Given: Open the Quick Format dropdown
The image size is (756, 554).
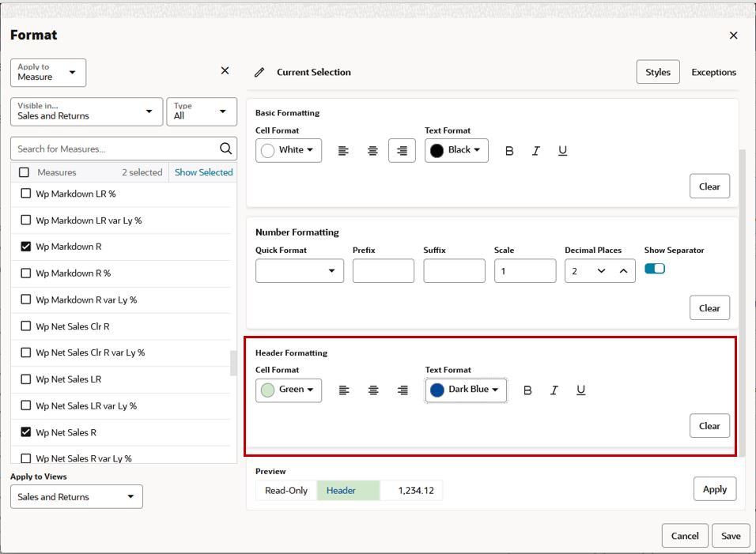Looking at the screenshot, I should pos(299,270).
